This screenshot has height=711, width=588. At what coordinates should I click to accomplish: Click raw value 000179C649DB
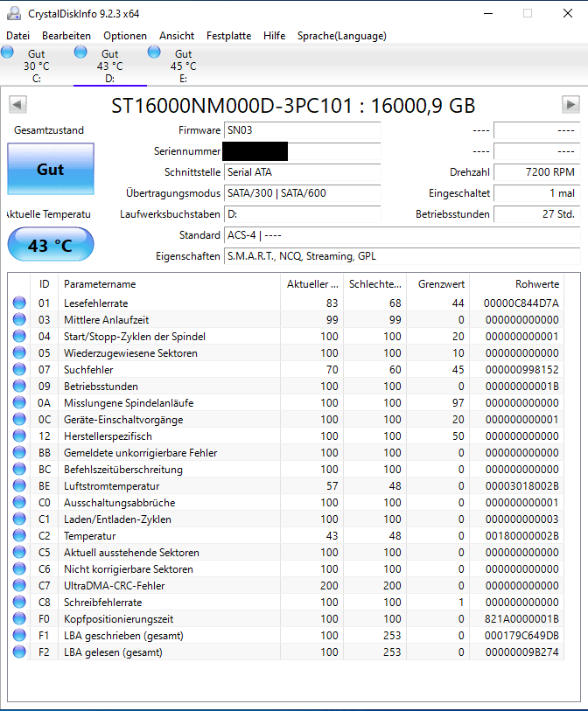[x=521, y=636]
